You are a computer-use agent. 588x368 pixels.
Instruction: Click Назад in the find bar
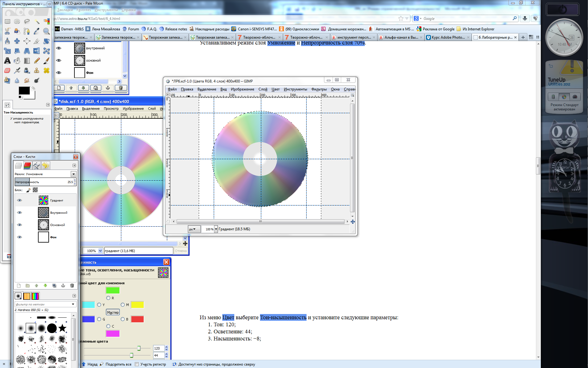point(89,364)
